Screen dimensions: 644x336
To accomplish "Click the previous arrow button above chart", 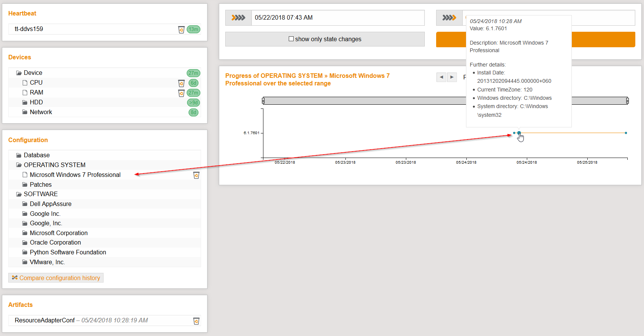I will point(441,77).
